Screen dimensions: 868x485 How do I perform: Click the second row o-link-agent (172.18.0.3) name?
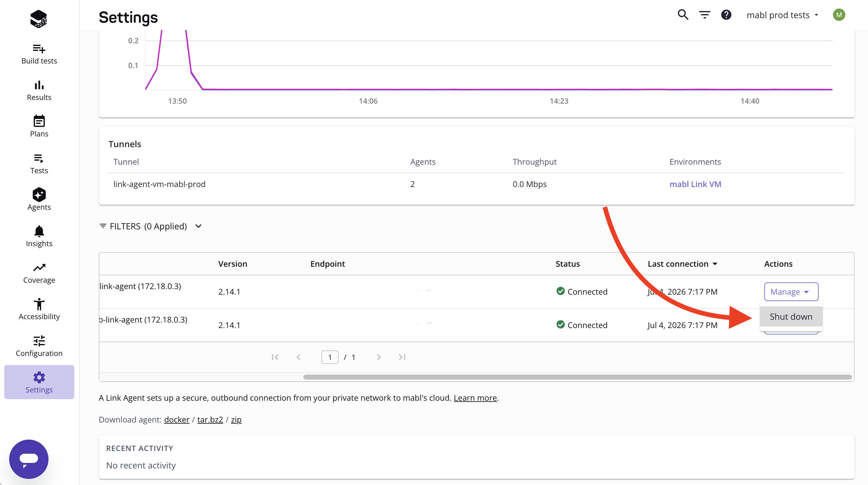143,320
